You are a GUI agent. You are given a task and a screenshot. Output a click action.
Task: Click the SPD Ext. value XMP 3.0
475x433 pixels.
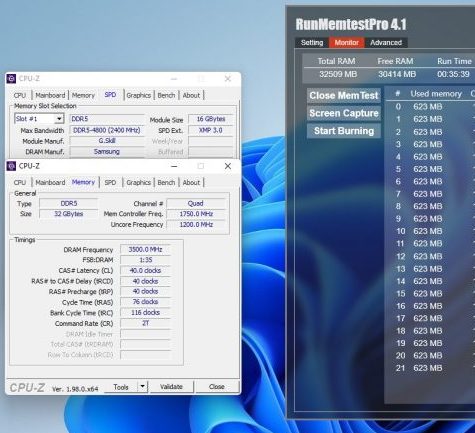click(x=211, y=130)
